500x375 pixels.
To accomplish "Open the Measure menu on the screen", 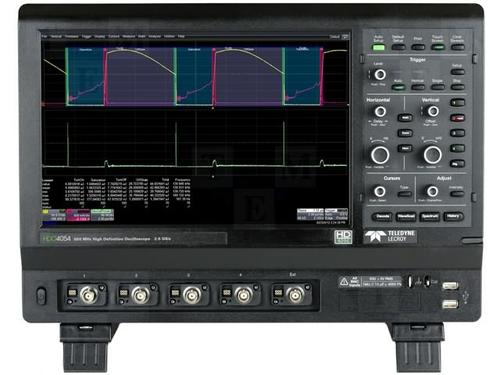I will coord(128,36).
